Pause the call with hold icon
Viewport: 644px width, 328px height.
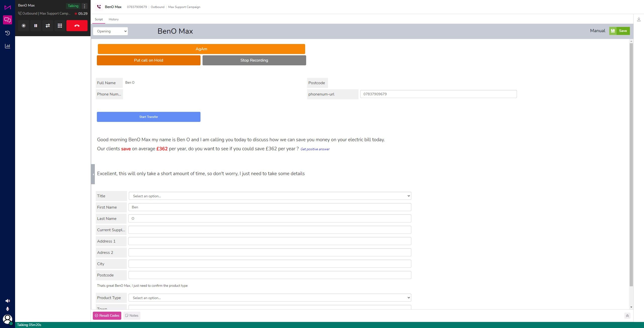(36, 26)
